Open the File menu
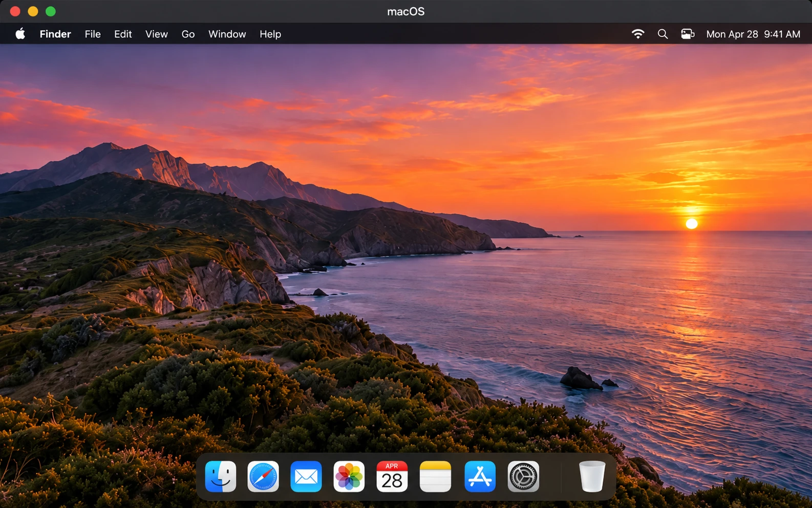The width and height of the screenshot is (812, 508). coord(93,34)
